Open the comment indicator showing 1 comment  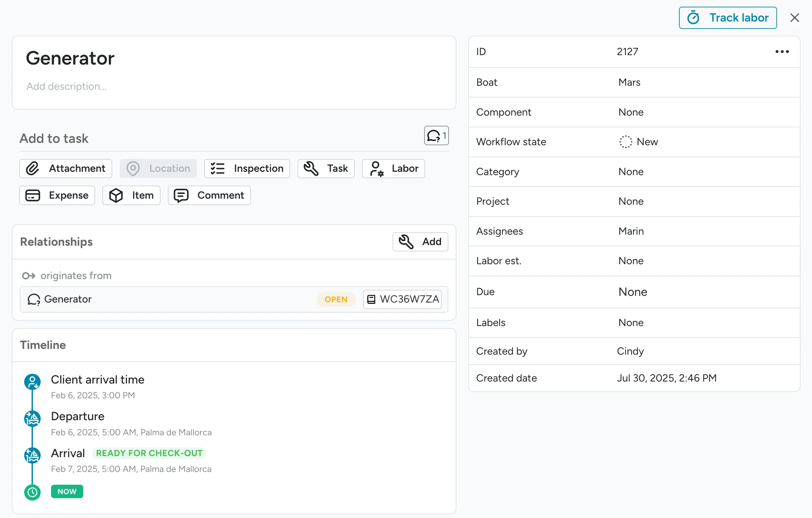[436, 135]
